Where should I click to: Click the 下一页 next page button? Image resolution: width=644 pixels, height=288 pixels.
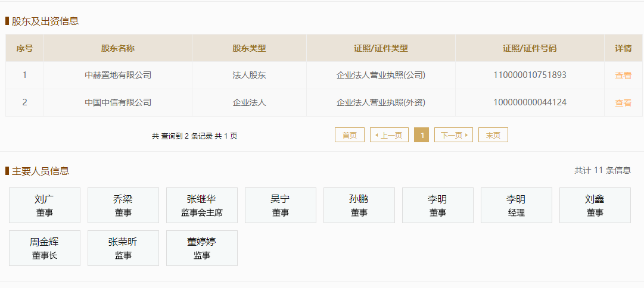(453, 135)
